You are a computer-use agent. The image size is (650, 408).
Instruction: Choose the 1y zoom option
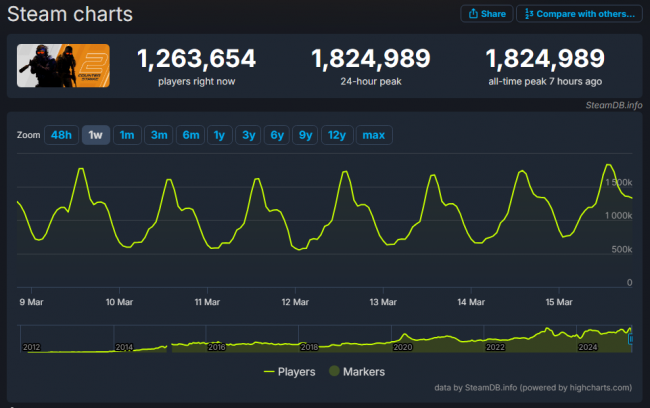219,135
